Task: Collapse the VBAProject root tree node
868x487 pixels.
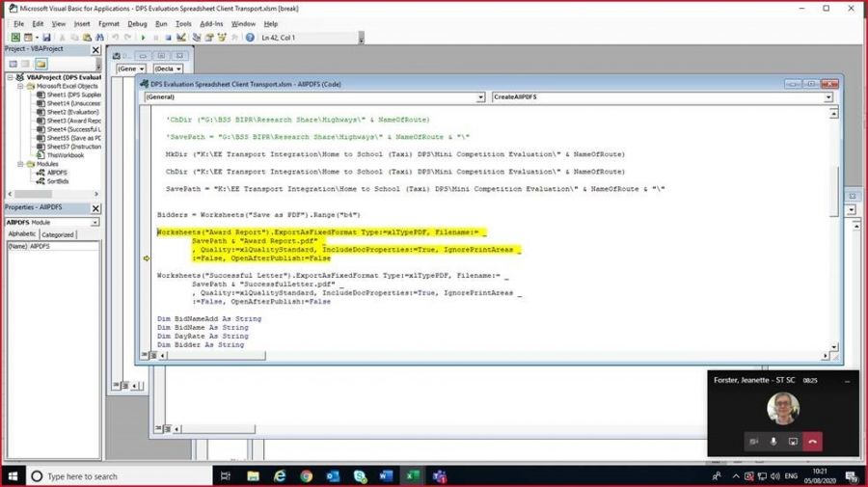Action: 11,77
